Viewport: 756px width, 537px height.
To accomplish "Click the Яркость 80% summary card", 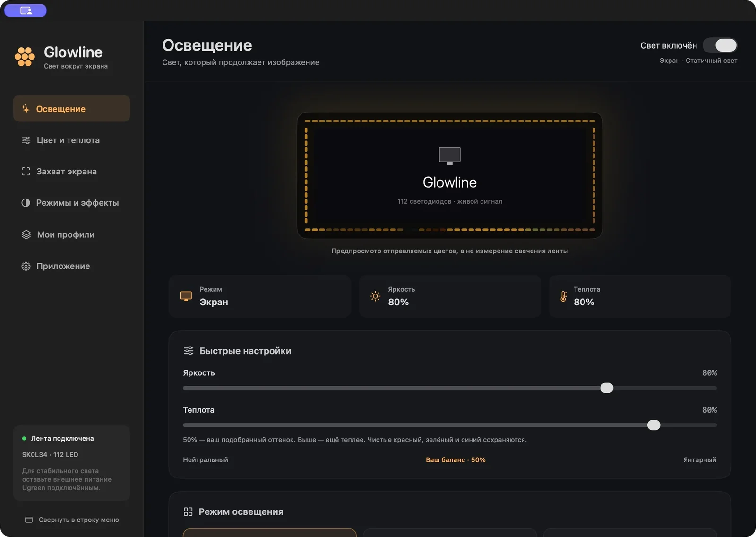I will point(450,296).
